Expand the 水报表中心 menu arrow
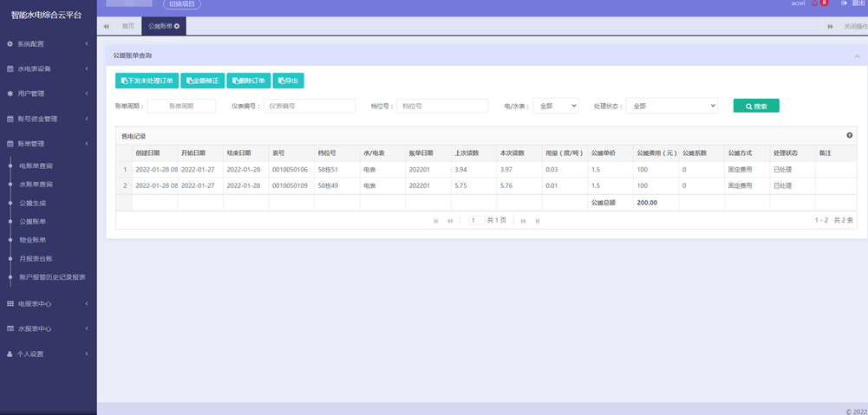The width and height of the screenshot is (868, 415). pyautogui.click(x=87, y=328)
